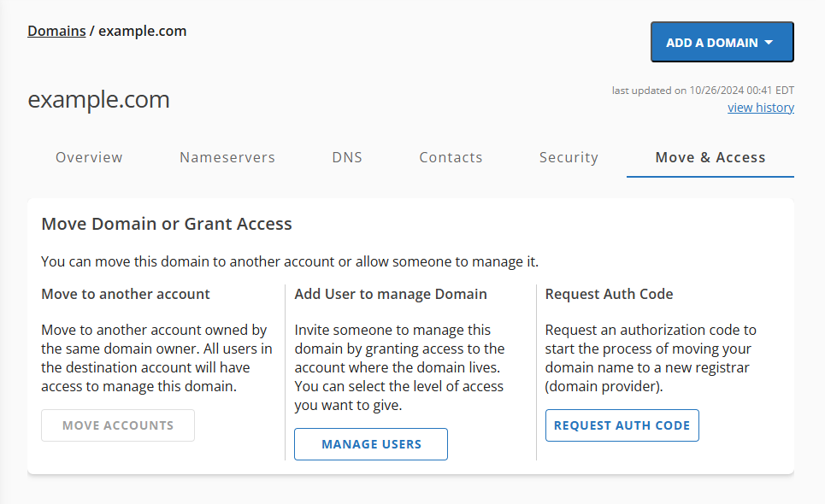
Task: Expand the Add a Domain options menu
Action: [722, 41]
